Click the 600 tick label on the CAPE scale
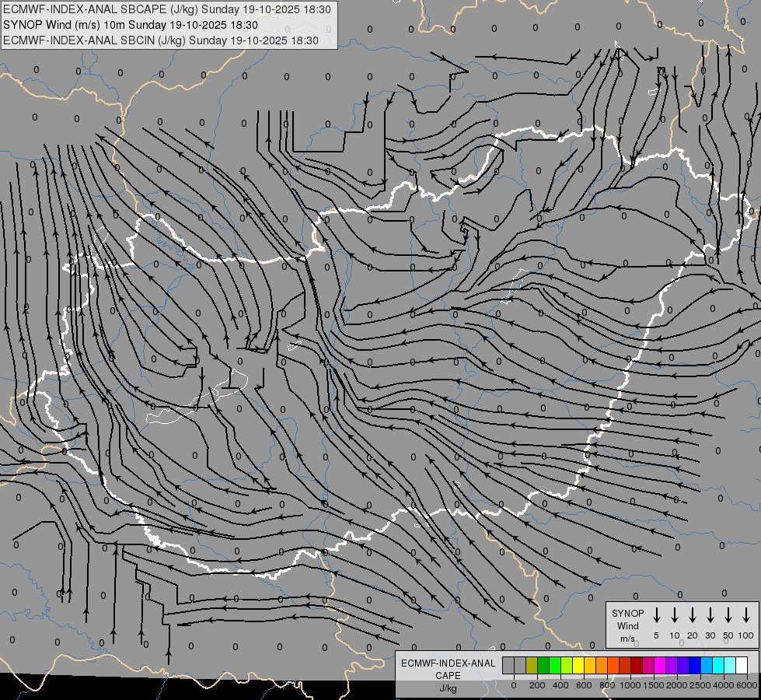Viewport: 761px width, 700px height. (584, 685)
